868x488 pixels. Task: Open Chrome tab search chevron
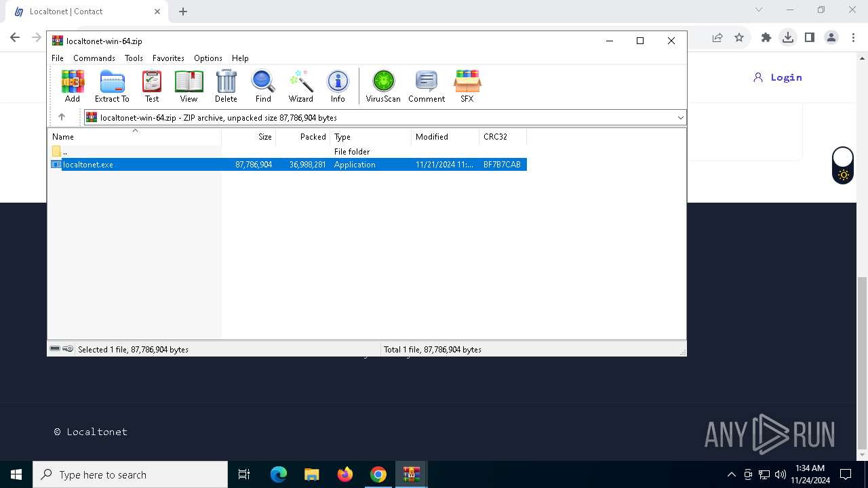click(x=759, y=10)
